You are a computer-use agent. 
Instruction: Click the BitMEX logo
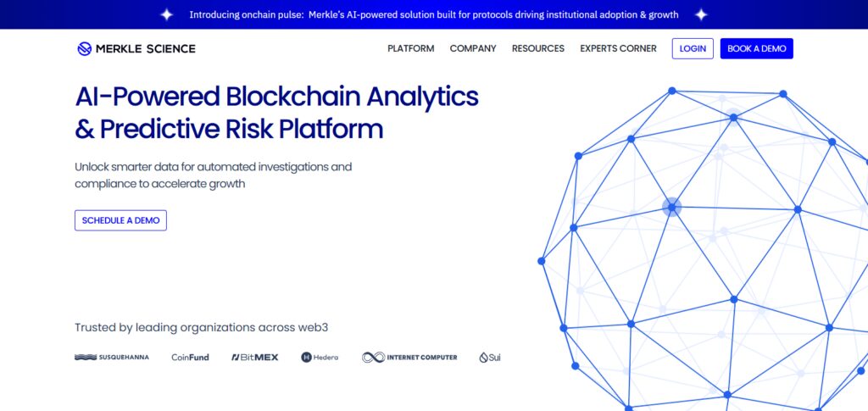[254, 358]
